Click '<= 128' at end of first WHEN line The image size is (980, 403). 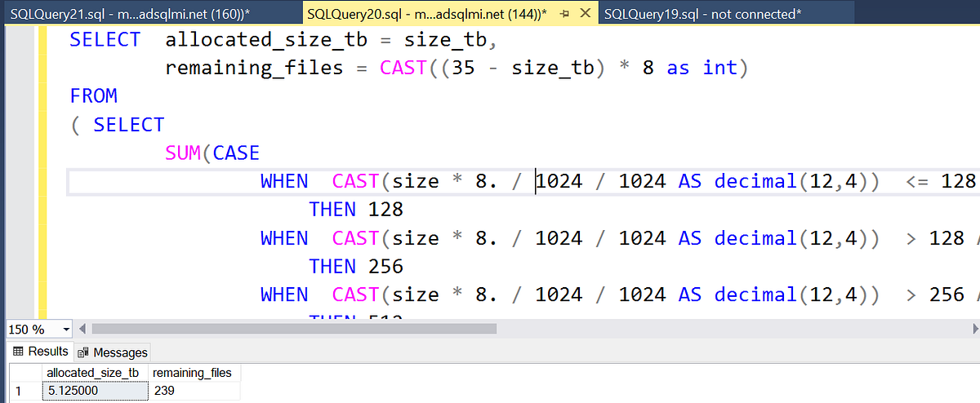click(942, 181)
